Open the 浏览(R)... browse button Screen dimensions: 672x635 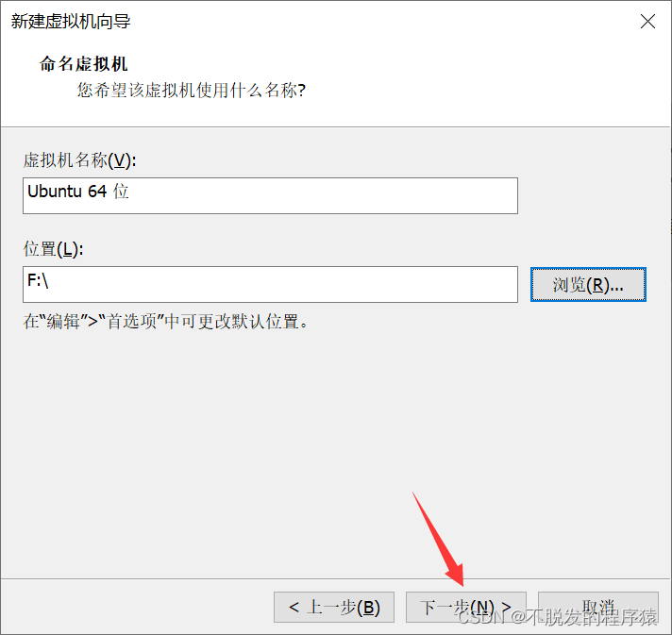588,285
